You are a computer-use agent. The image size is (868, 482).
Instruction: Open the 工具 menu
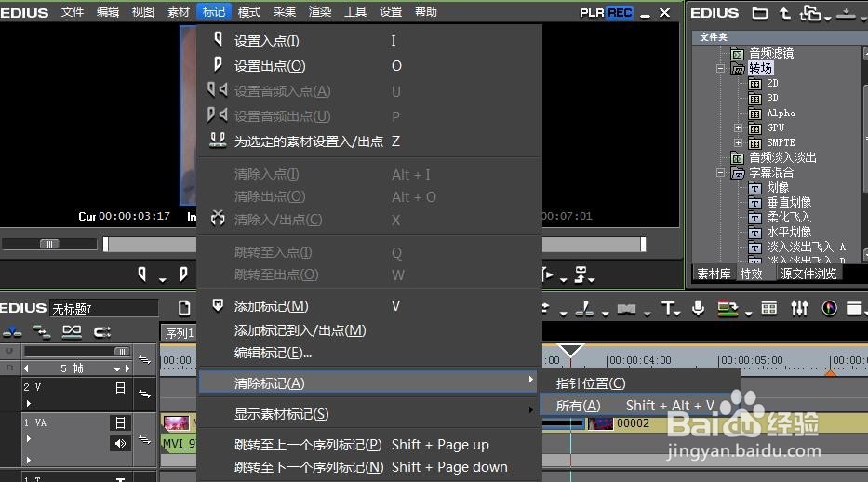(355, 11)
